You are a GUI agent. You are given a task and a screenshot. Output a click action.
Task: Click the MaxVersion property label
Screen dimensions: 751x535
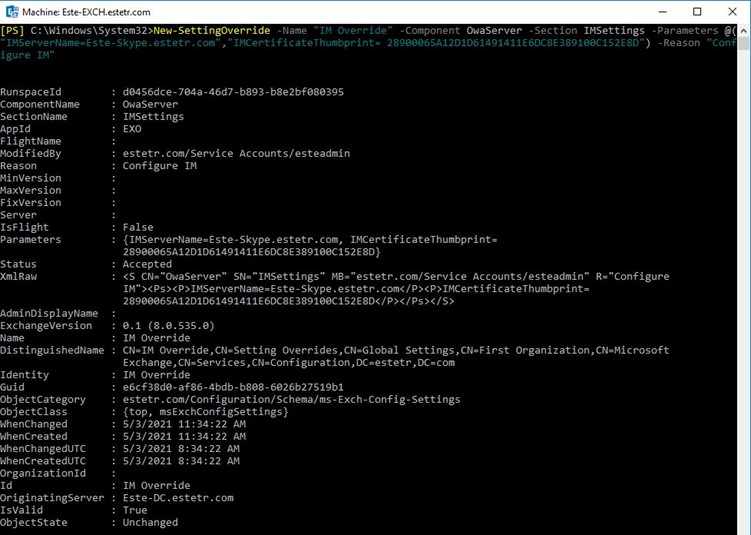[31, 190]
